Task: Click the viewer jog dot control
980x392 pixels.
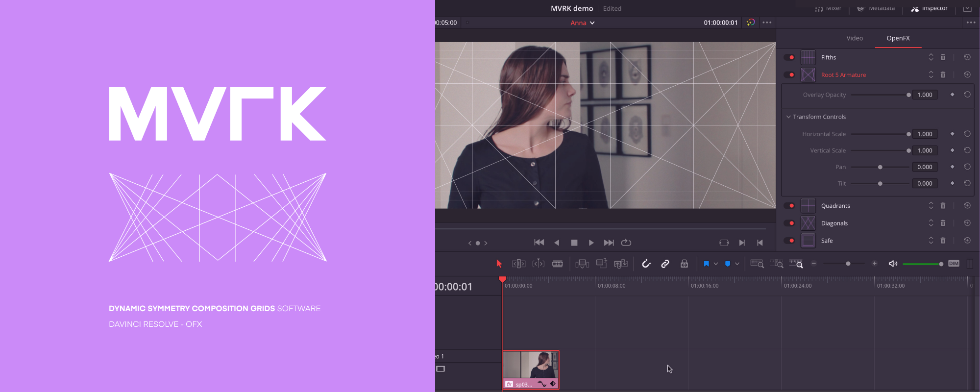Action: click(x=478, y=243)
